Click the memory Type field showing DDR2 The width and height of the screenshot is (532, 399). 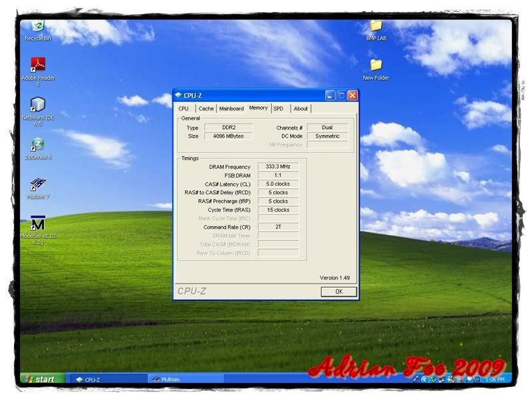229,128
